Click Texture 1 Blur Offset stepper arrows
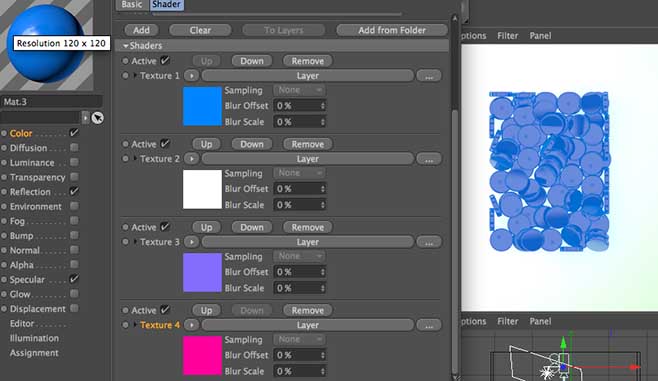 [323, 106]
